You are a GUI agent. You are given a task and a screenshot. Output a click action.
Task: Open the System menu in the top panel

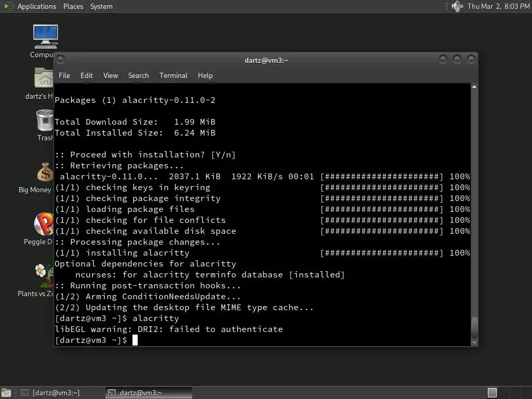pos(101,6)
